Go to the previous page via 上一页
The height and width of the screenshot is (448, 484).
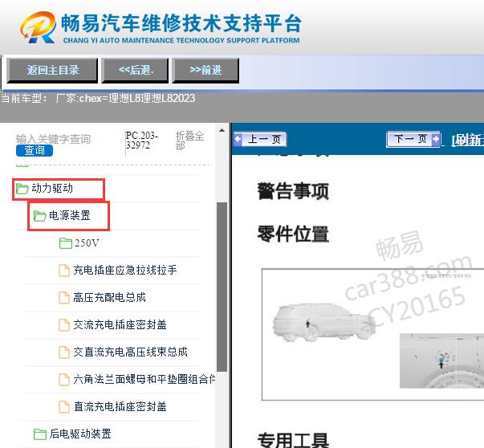[x=260, y=139]
